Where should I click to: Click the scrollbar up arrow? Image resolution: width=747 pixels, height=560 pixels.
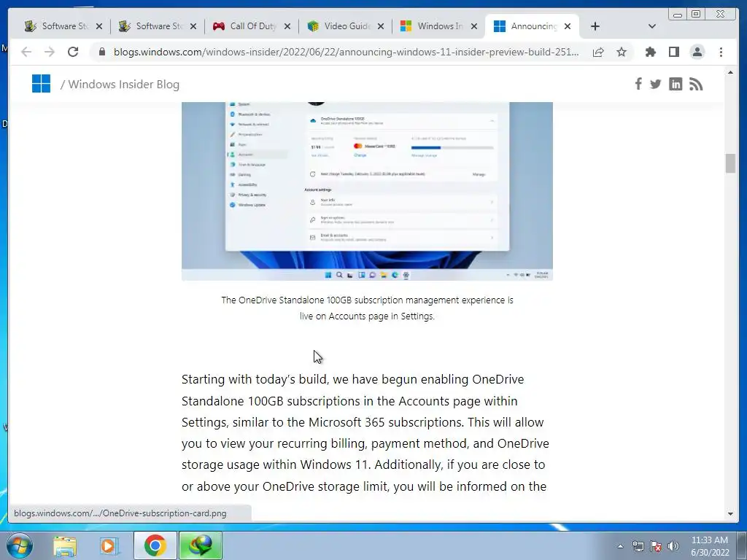730,72
